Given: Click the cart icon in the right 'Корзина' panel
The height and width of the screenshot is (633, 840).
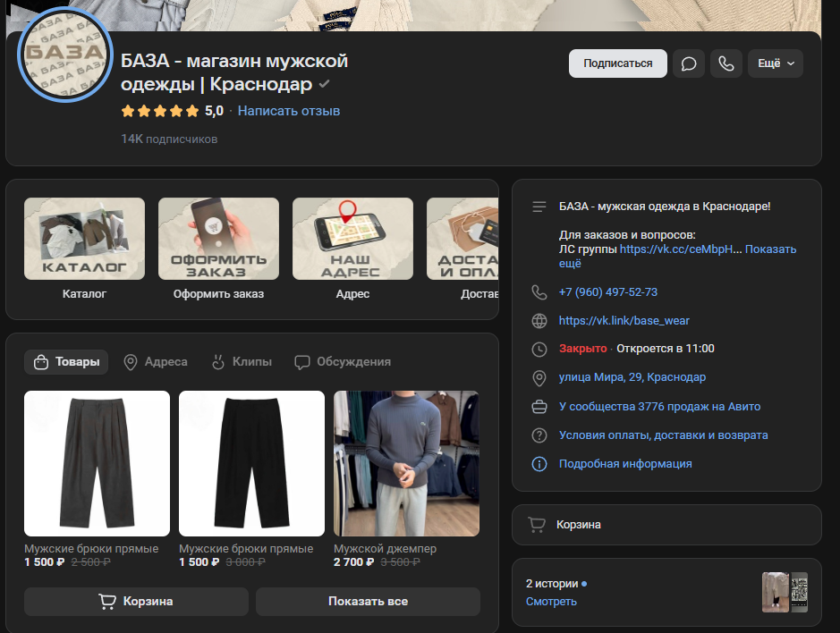Looking at the screenshot, I should click(x=537, y=525).
